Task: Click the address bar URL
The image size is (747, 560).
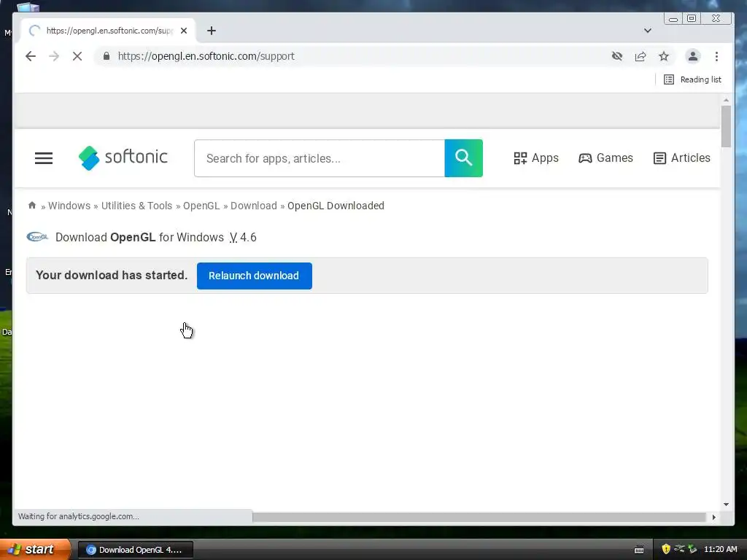Action: pyautogui.click(x=206, y=56)
